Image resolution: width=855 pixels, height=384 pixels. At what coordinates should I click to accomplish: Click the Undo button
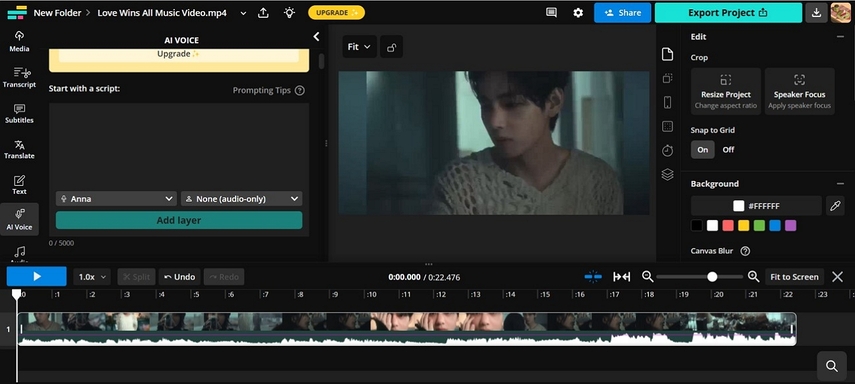point(179,277)
